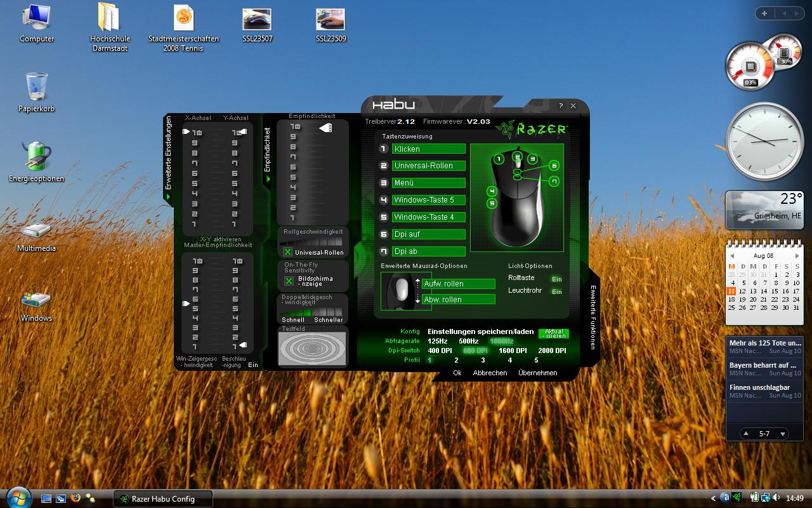The height and width of the screenshot is (508, 812).
Task: Open the Erweiterte Funktionen side tab
Action: tap(593, 317)
